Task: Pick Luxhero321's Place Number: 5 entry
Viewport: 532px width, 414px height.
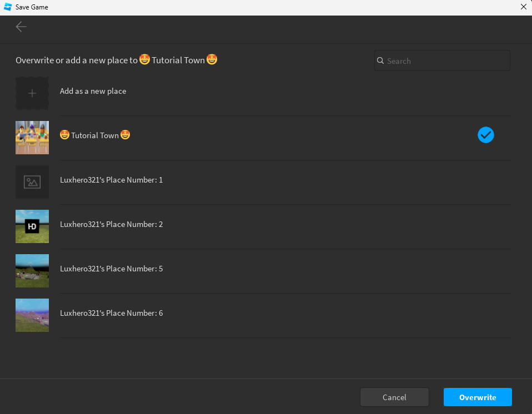Action: click(x=111, y=269)
